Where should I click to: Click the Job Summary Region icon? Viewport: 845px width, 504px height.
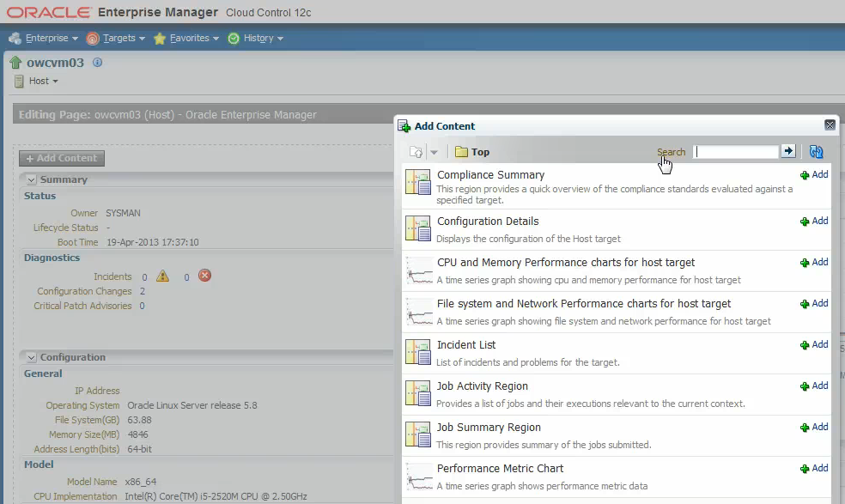coord(418,434)
